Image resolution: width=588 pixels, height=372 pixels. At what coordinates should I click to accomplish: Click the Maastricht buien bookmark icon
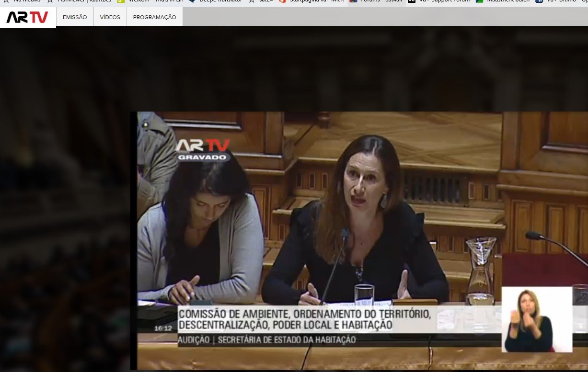(x=479, y=1)
